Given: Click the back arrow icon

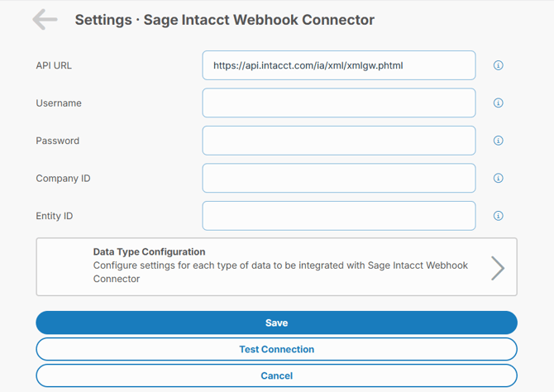Looking at the screenshot, I should (45, 20).
